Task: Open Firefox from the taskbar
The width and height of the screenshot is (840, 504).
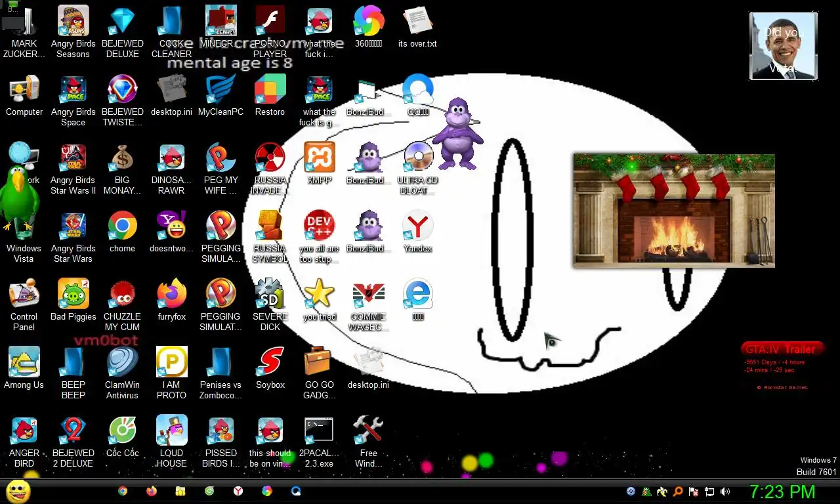Action: 152,491
